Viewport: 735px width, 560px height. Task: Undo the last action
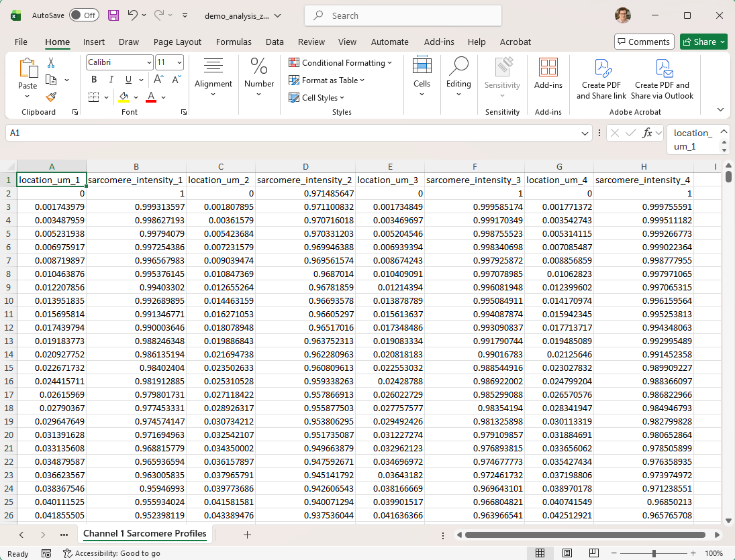point(133,15)
